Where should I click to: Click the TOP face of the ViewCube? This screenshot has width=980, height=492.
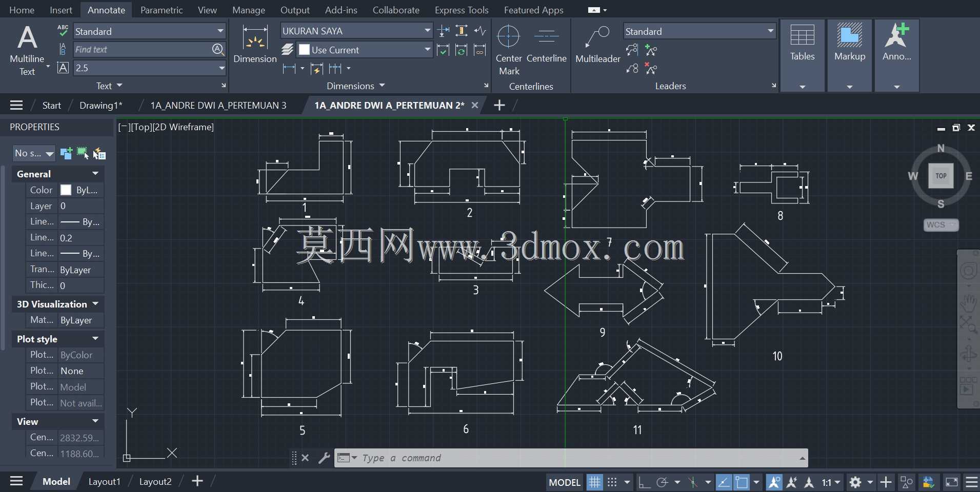point(941,176)
